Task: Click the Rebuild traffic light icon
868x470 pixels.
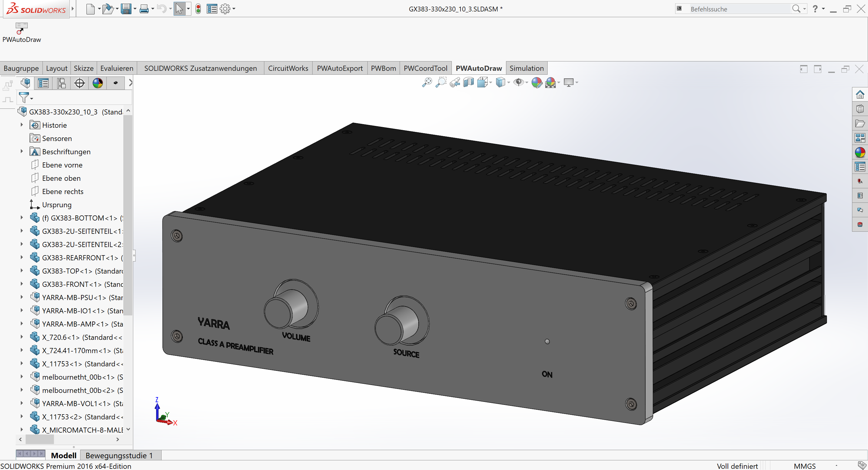Action: [198, 9]
